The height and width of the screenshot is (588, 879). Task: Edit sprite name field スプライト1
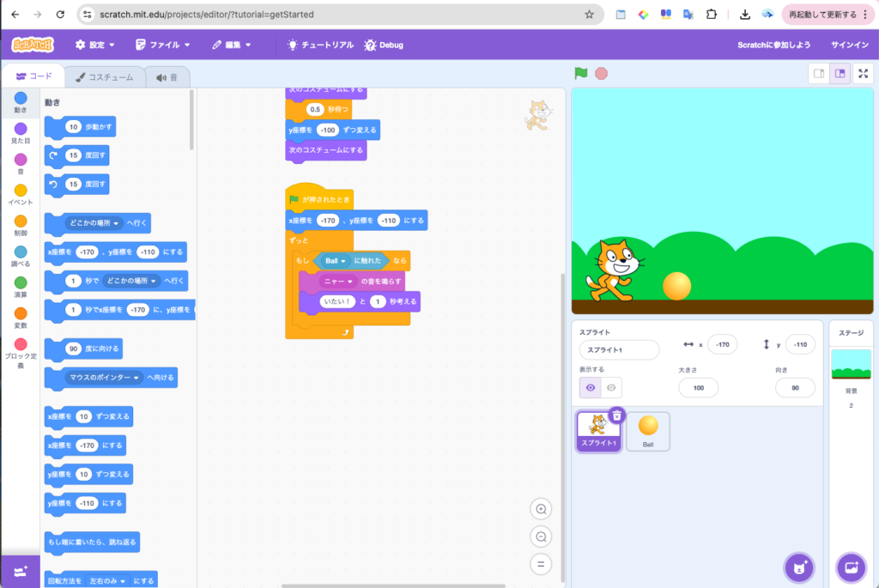click(619, 349)
